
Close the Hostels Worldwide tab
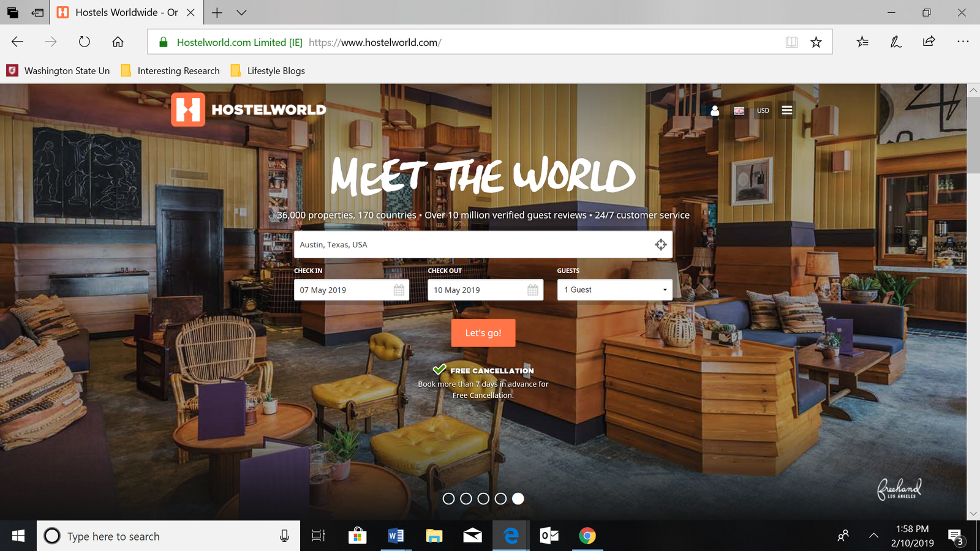(190, 12)
